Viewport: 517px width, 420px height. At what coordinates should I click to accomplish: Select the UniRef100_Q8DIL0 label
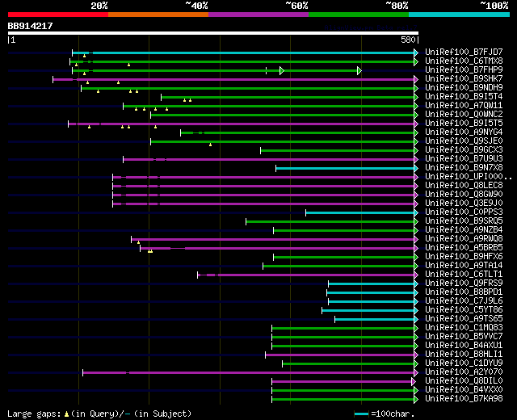click(464, 381)
